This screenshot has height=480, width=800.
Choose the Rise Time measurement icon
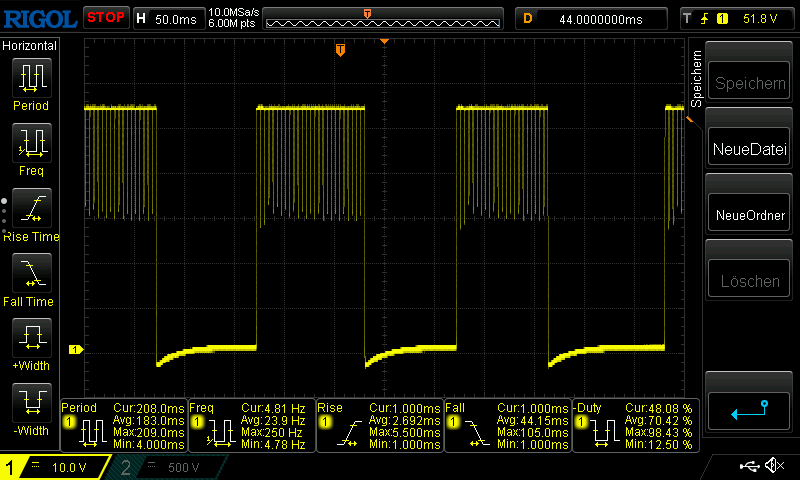click(x=31, y=207)
